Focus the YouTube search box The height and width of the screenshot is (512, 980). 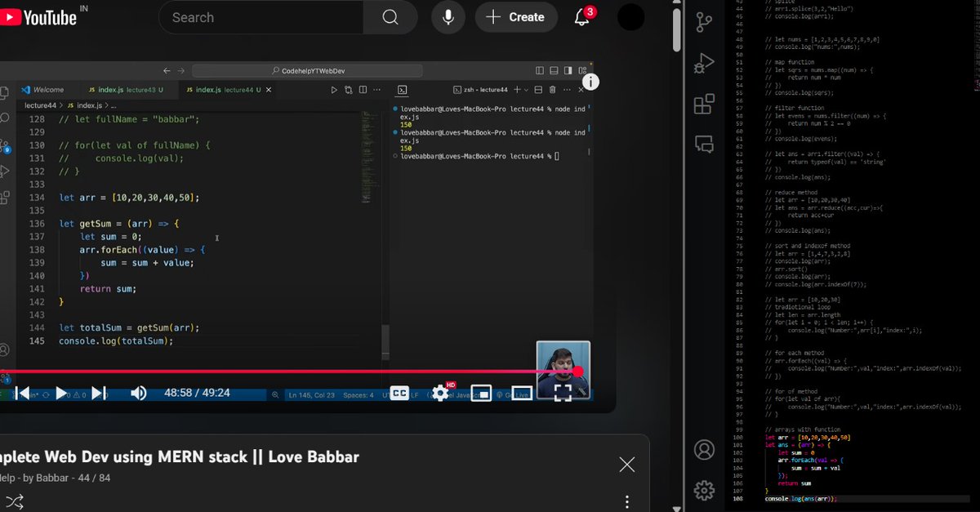click(261, 17)
